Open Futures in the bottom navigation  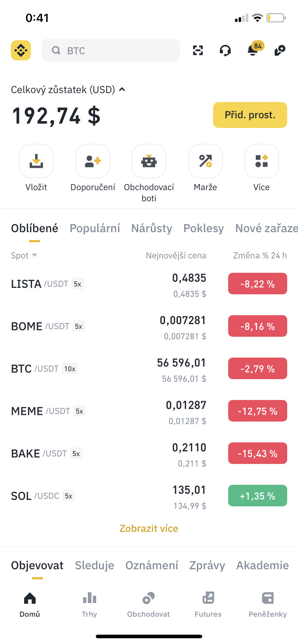pyautogui.click(x=208, y=604)
